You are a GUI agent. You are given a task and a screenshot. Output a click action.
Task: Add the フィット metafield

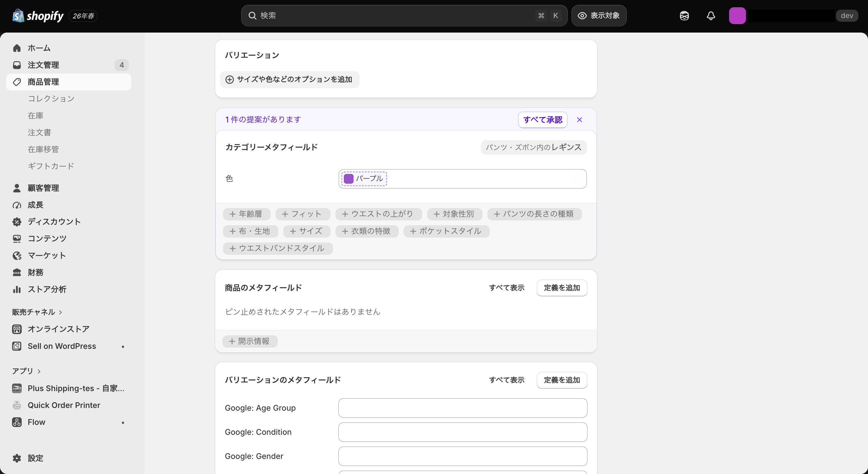pos(303,214)
